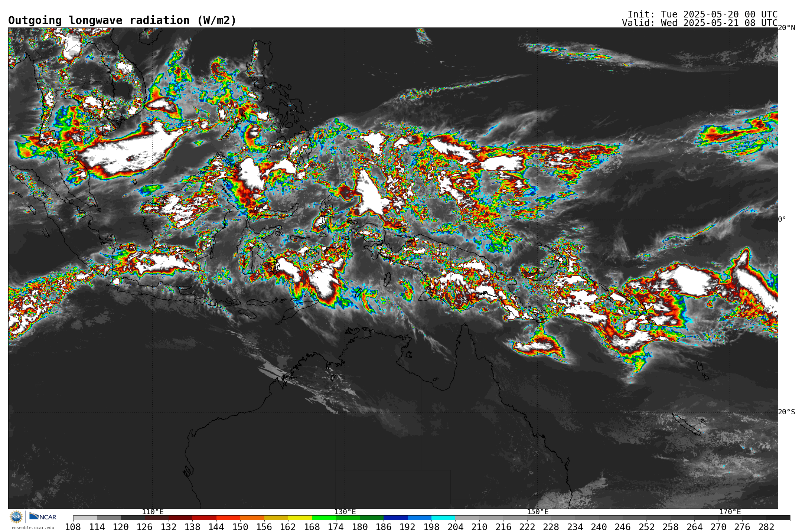Click the NCAR logo
Viewport: 802px width, 532px height.
coord(43,516)
